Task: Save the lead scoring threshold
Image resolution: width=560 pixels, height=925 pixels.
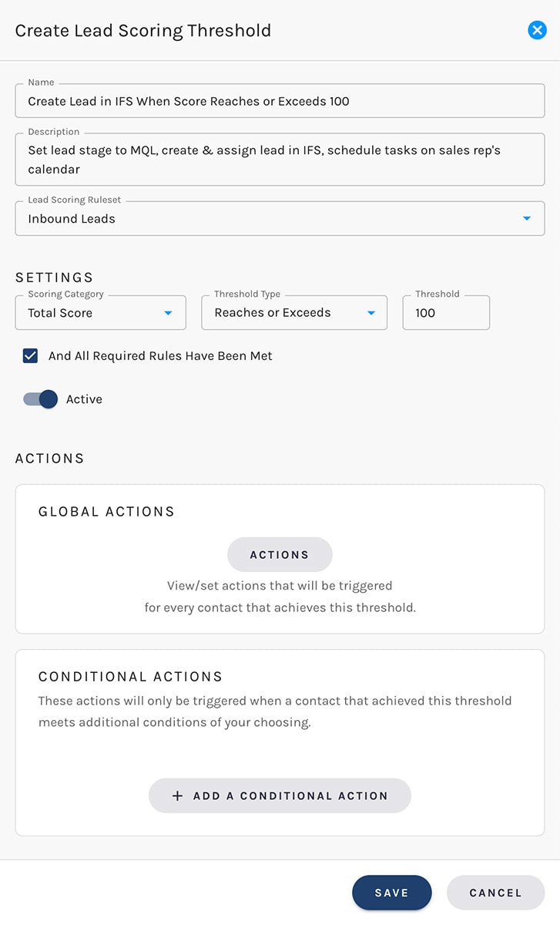Action: pos(392,892)
